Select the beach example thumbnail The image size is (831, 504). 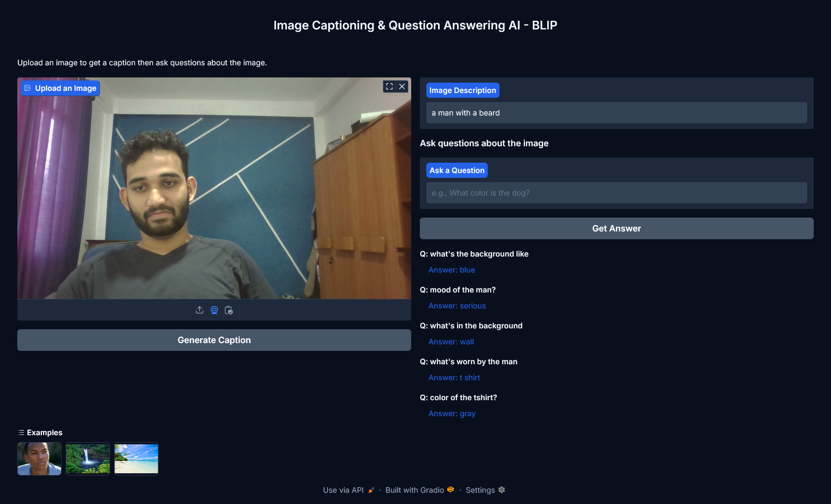tap(136, 459)
